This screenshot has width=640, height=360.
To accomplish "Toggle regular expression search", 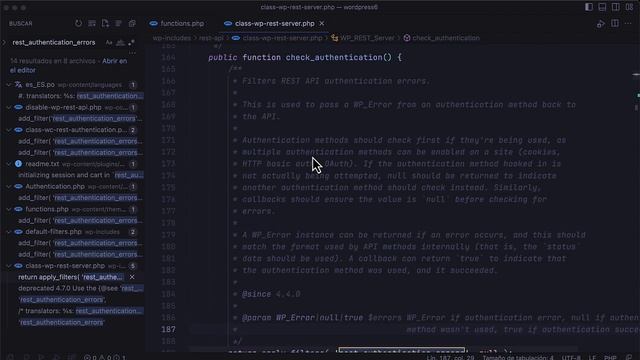I will pos(131,42).
